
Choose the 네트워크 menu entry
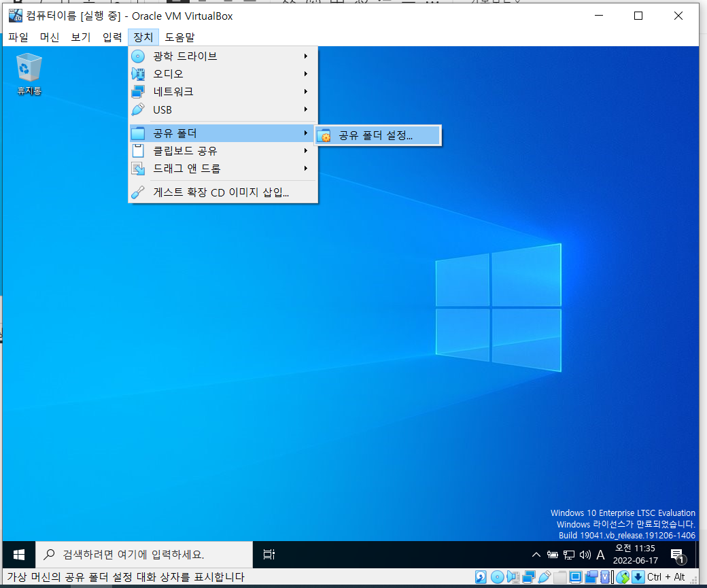(224, 92)
